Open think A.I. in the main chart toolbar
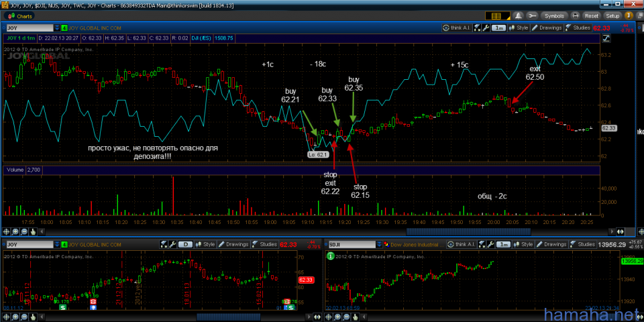Viewport: 644px width, 322px height. [x=456, y=28]
